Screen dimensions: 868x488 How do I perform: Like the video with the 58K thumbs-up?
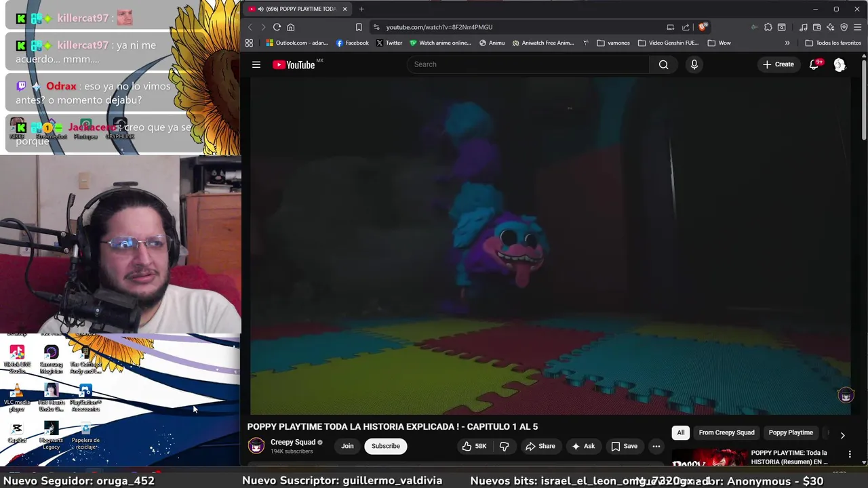474,446
